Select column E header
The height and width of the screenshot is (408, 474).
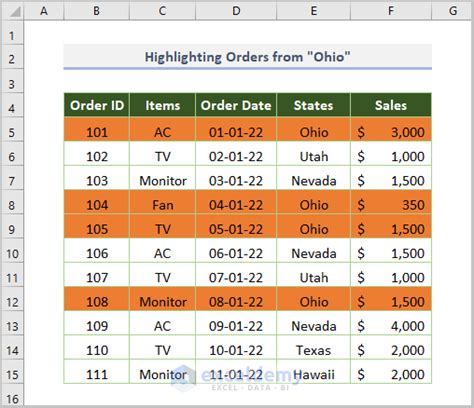tap(314, 11)
